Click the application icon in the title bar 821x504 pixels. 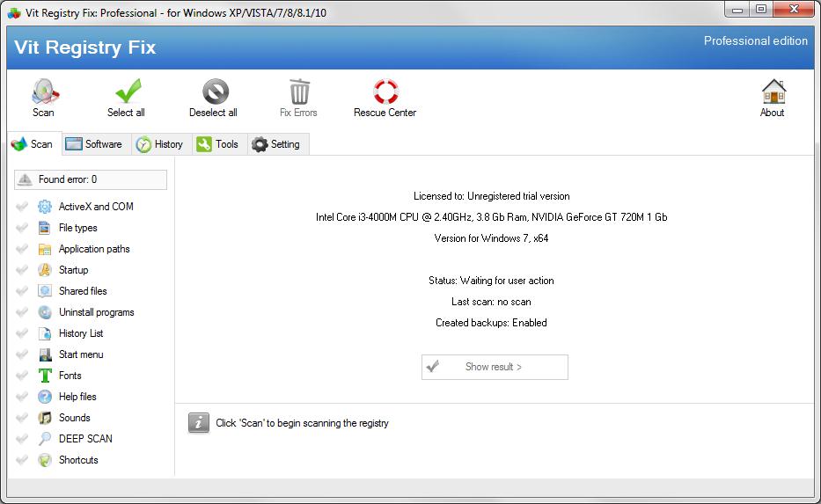tap(14, 13)
